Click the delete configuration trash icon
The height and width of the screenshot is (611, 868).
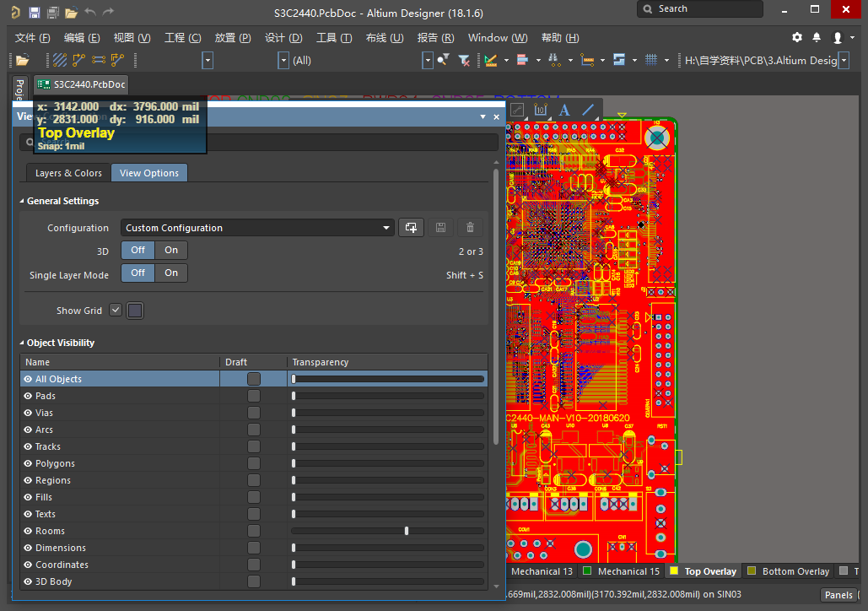(470, 228)
